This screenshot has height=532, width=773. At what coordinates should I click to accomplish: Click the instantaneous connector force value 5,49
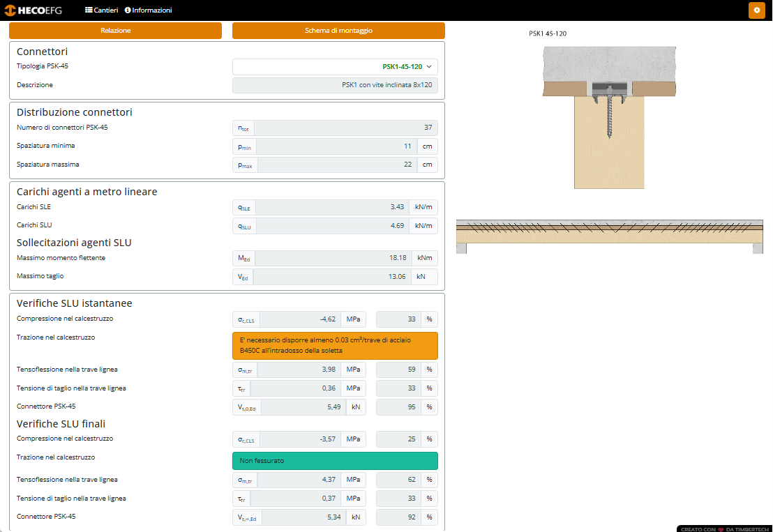(303, 407)
